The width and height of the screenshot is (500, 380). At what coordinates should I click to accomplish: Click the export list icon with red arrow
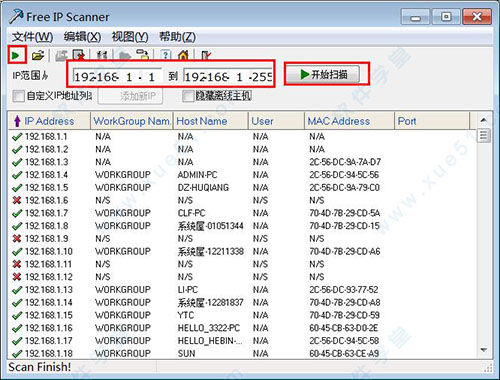(79, 56)
